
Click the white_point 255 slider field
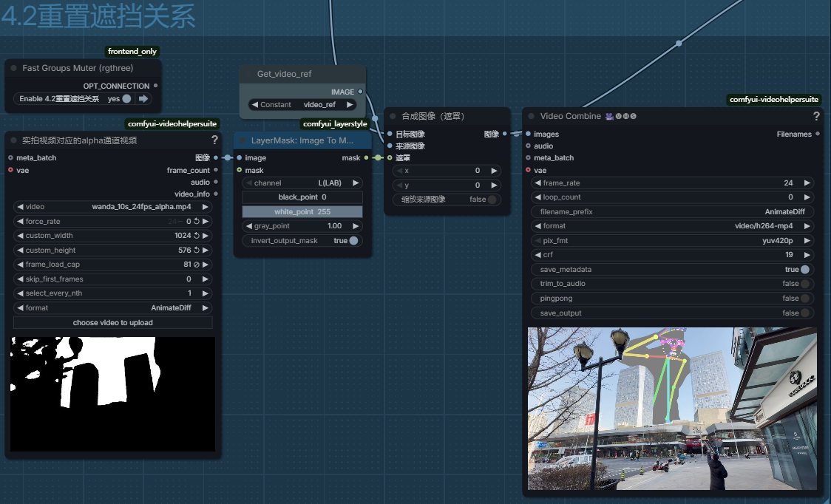[302, 212]
